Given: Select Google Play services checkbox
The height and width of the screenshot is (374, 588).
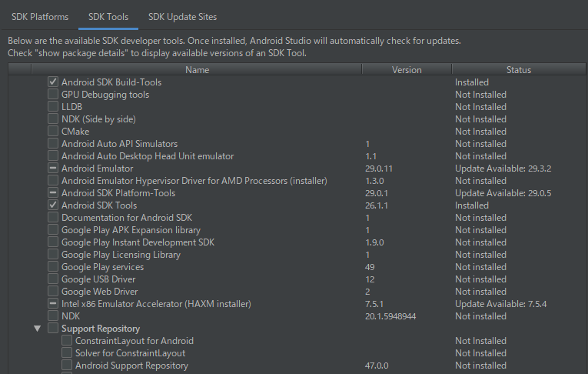Looking at the screenshot, I should [53, 266].
